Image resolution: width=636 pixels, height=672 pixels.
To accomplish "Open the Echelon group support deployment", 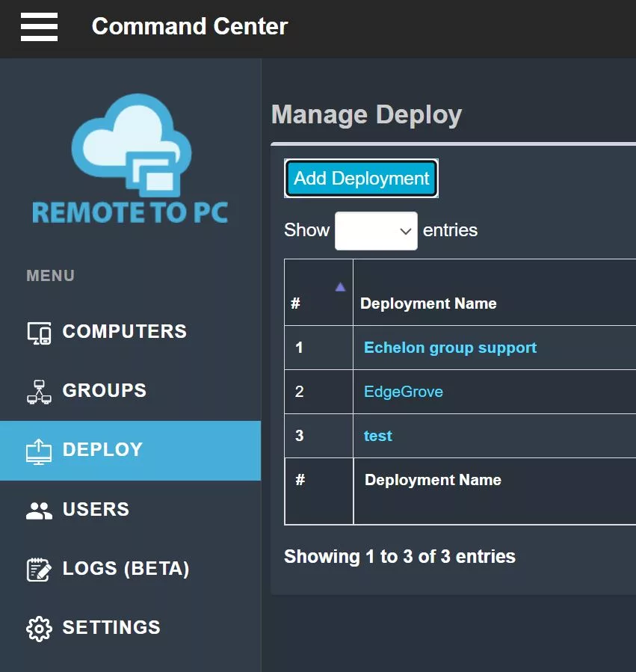I will pos(450,348).
